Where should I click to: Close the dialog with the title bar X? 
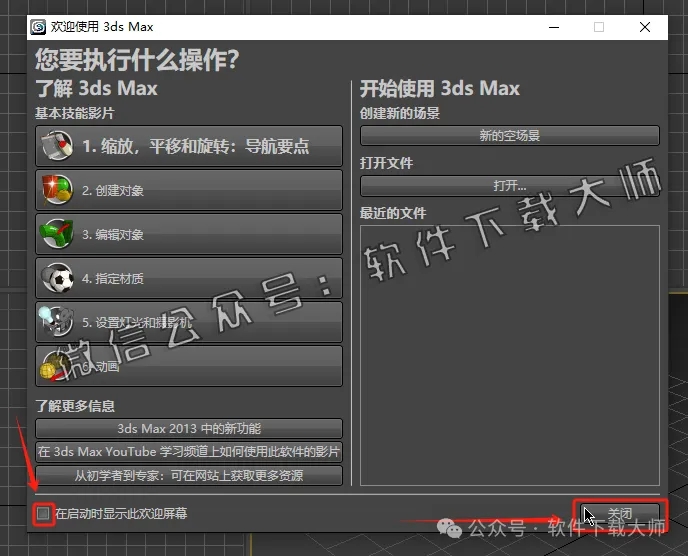tap(645, 27)
